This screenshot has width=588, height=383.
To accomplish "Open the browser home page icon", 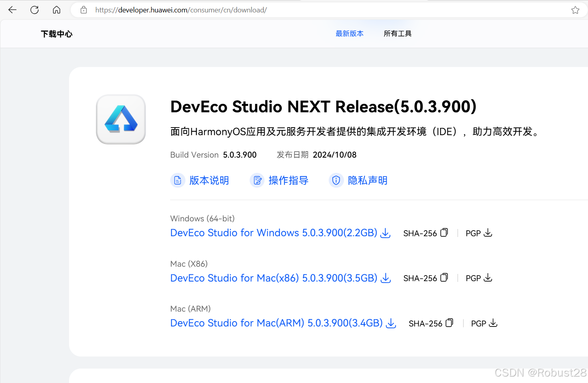I will (57, 10).
